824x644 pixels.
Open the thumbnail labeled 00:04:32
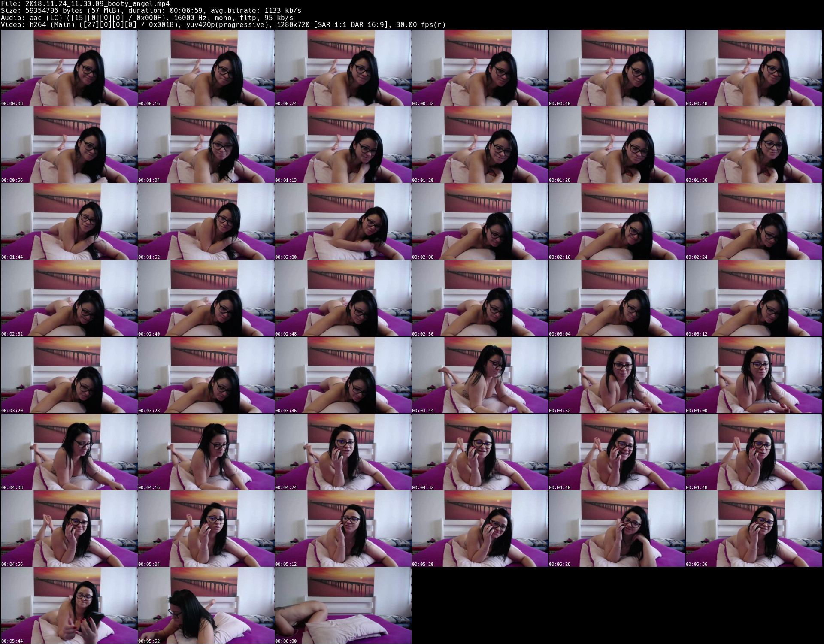(x=480, y=452)
